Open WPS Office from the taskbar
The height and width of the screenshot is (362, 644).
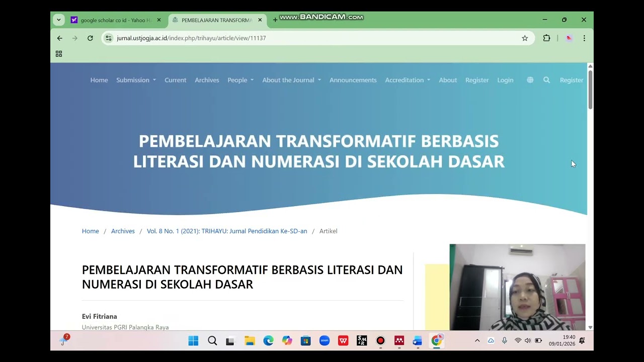[343, 341]
